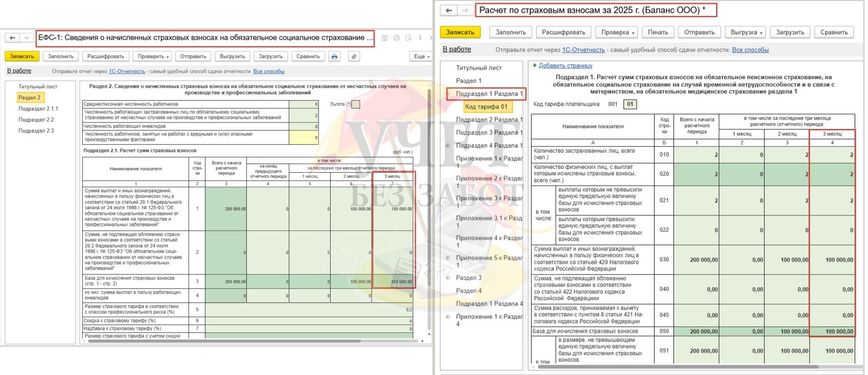The image size is (868, 375).
Task: Open the Проверить dropdown in EFS-1
Action: coord(153,57)
